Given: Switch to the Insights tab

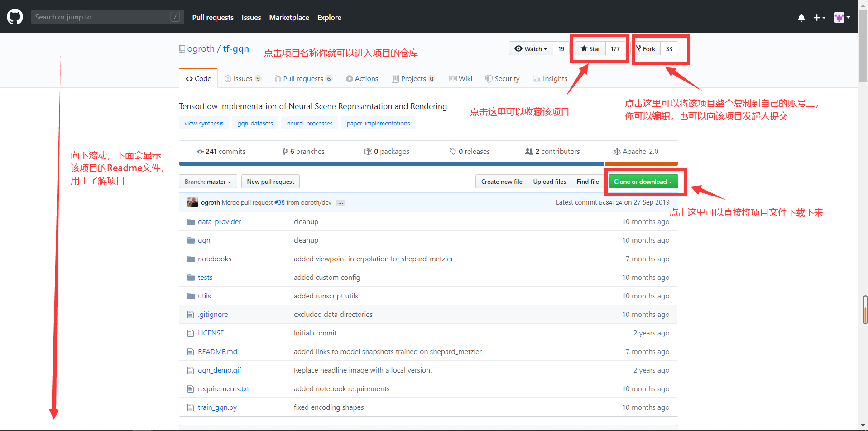Looking at the screenshot, I should [550, 78].
